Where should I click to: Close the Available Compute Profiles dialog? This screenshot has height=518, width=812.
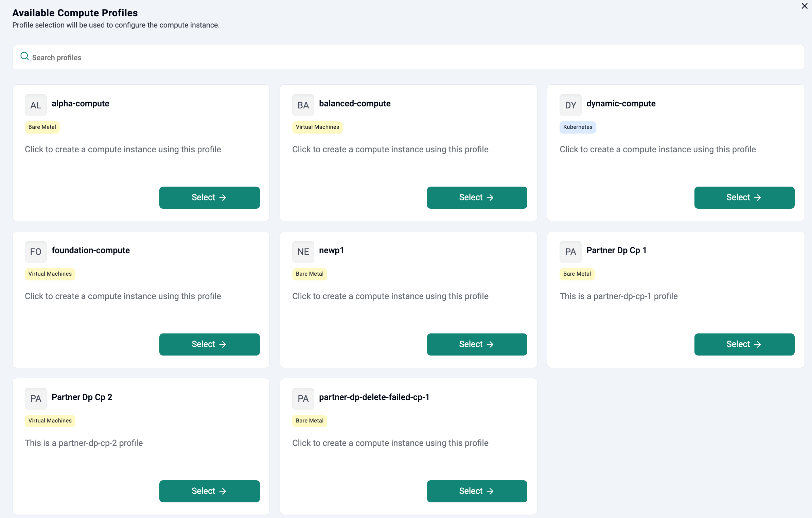pos(804,6)
